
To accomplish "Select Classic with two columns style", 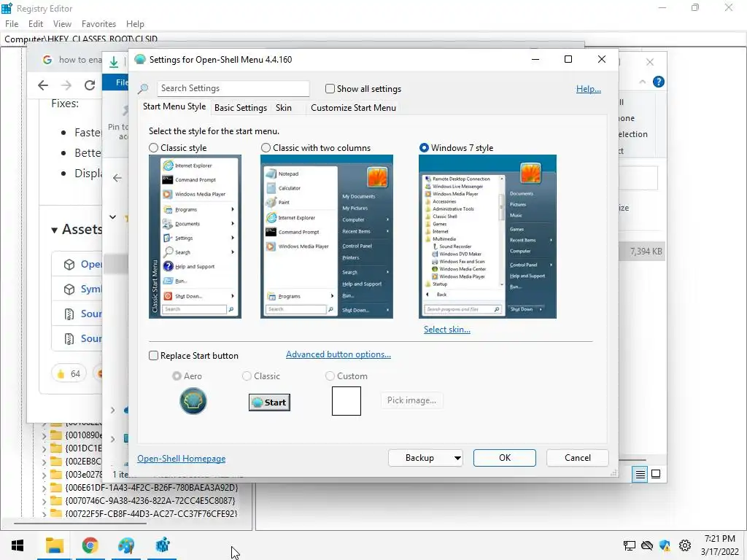I will tap(266, 148).
